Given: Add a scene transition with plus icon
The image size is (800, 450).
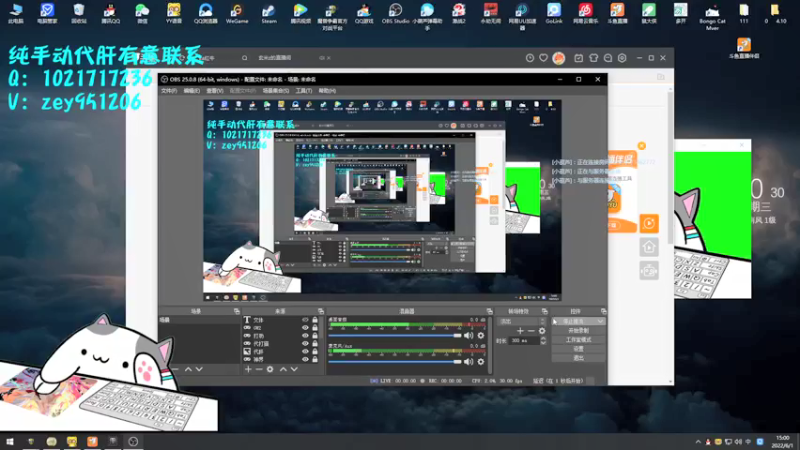Looking at the screenshot, I should (520, 331).
